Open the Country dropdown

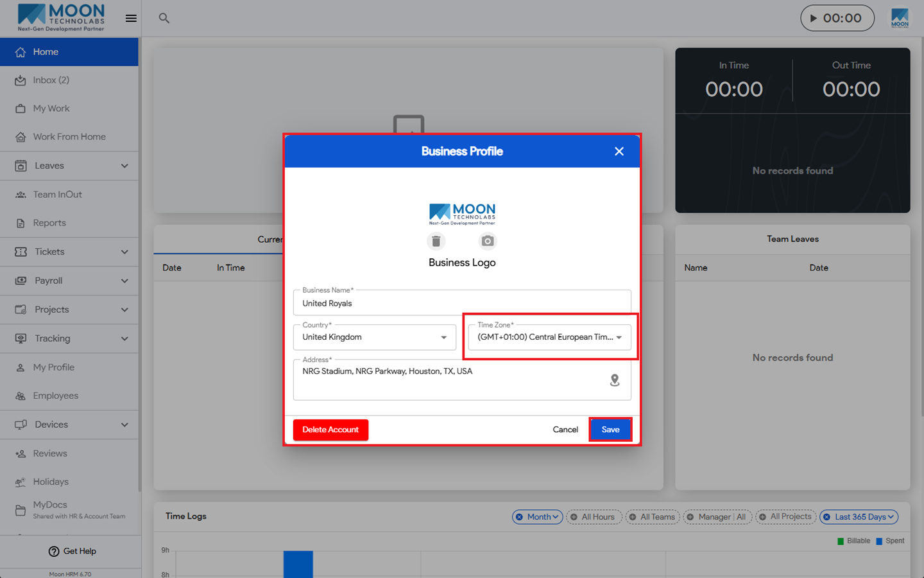(375, 337)
